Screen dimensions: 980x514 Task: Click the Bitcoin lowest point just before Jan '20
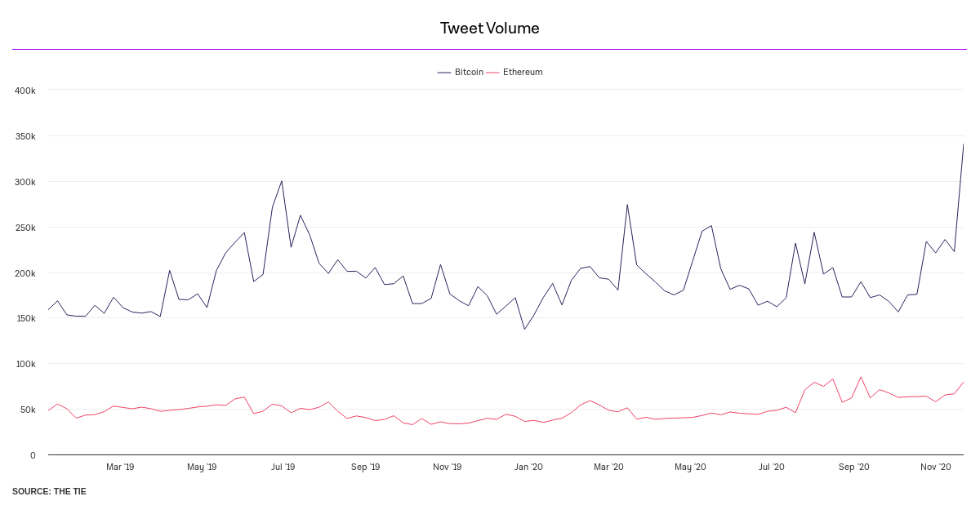pyautogui.click(x=524, y=329)
